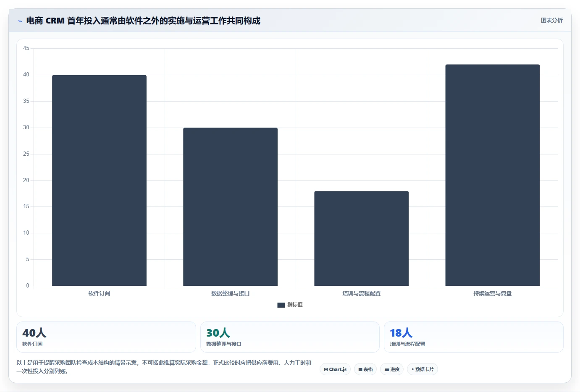Click the 数据整理与接口 x-axis label
The image size is (580, 392).
[230, 293]
